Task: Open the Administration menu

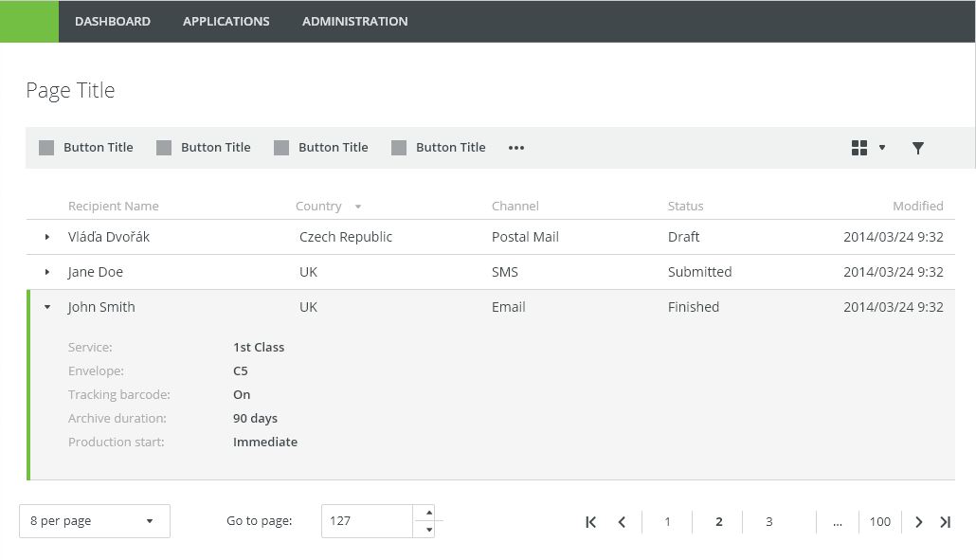Action: (354, 21)
